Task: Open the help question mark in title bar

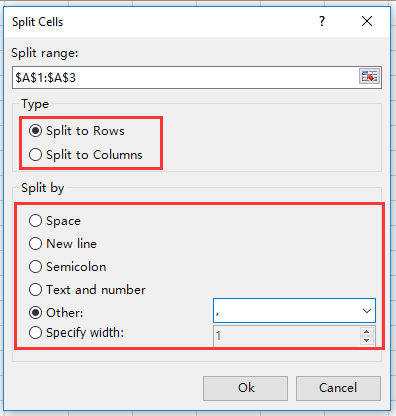Action: click(x=322, y=21)
